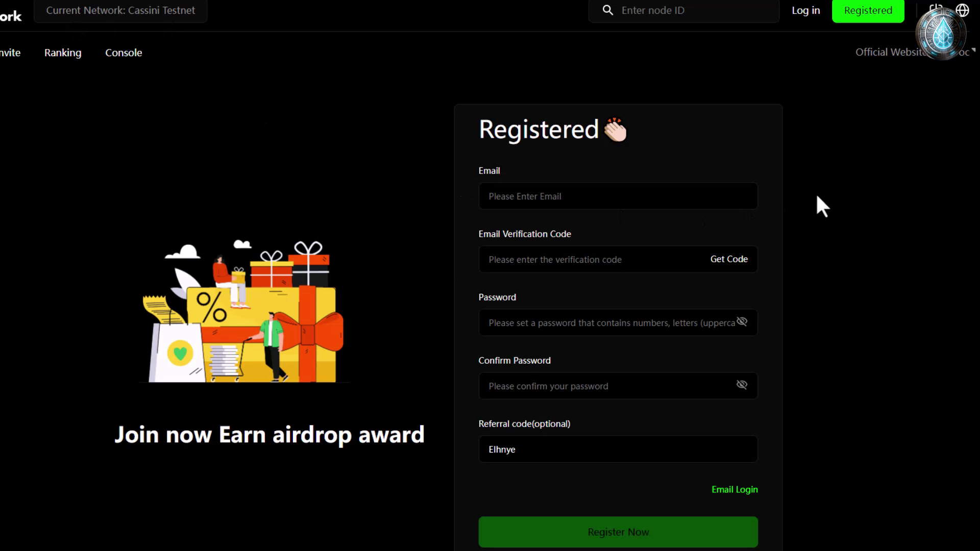Go to the Invite page
This screenshot has height=551, width=980.
tap(10, 53)
